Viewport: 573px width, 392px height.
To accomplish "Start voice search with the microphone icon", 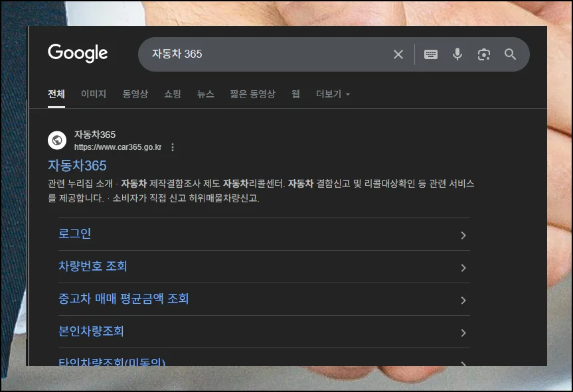I will 457,54.
